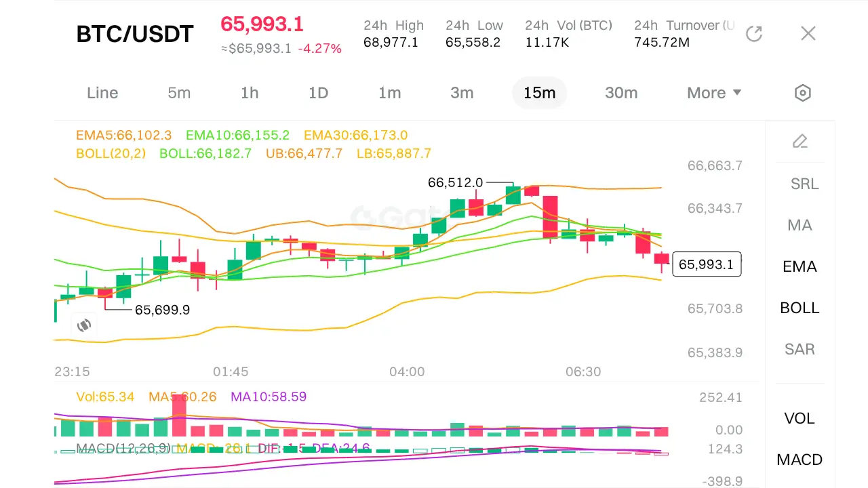Click the EMA10:66,155.2 legend label

point(238,135)
